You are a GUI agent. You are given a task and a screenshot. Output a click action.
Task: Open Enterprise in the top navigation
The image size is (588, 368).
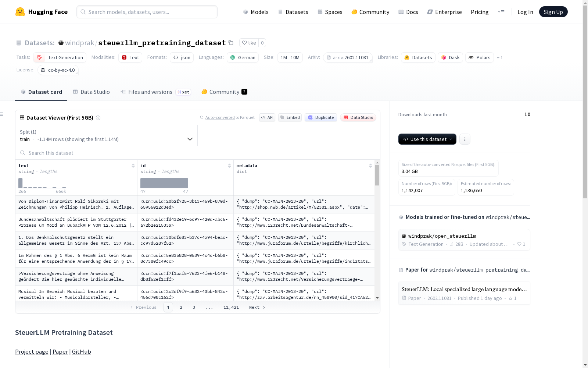[x=444, y=12]
